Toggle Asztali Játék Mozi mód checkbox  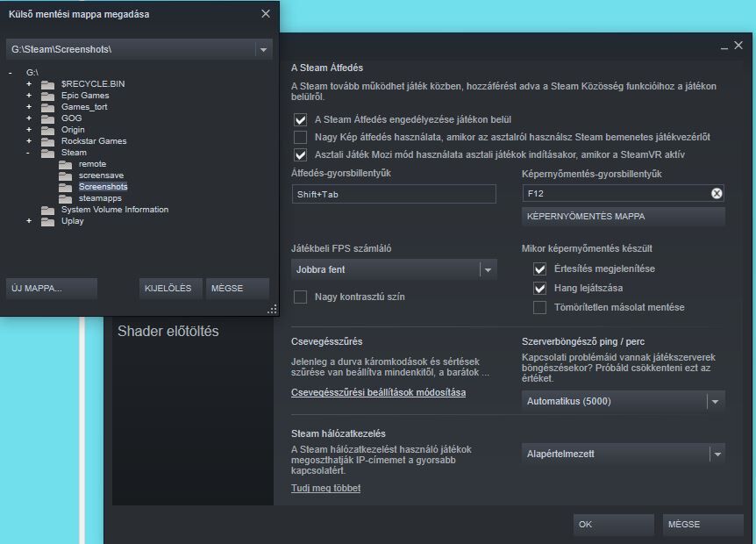point(300,154)
